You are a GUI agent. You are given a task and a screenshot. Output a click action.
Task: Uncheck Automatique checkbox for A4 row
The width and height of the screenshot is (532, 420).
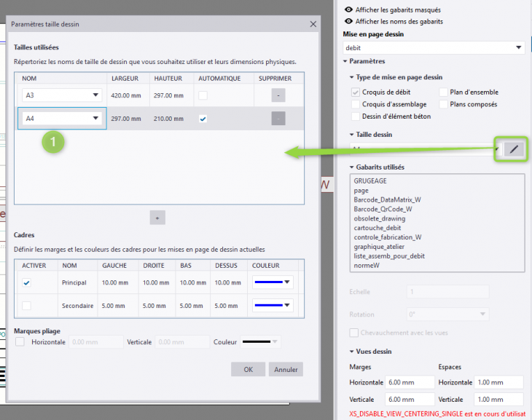point(203,119)
